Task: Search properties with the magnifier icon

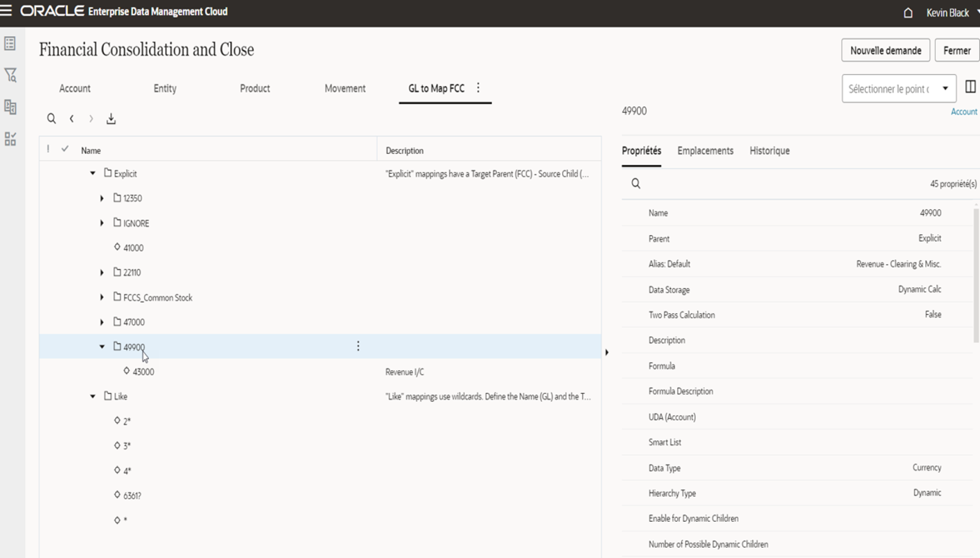Action: pyautogui.click(x=636, y=184)
